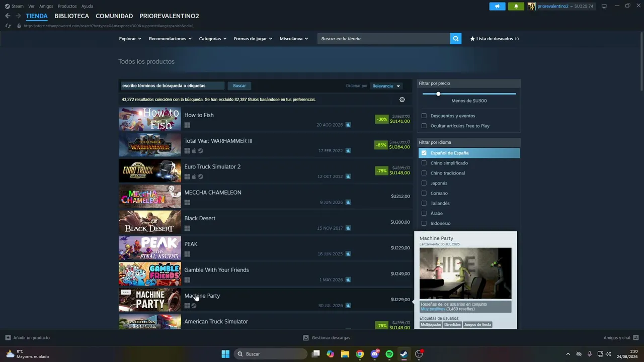The image size is (644, 362).
Task: Collapse the Filtrar por precio section
Action: pos(469,83)
